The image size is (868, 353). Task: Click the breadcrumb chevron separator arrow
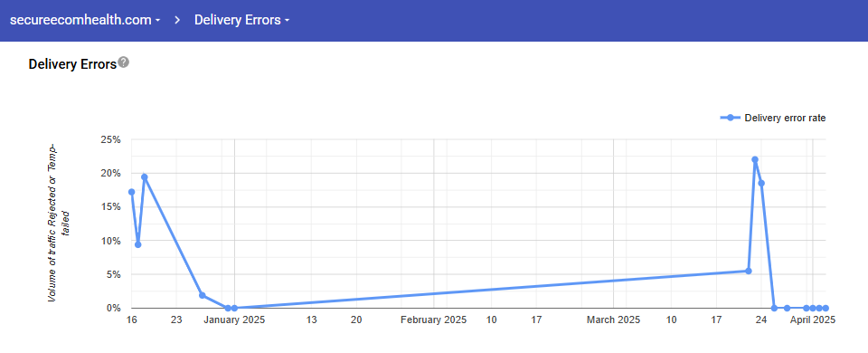pos(177,21)
